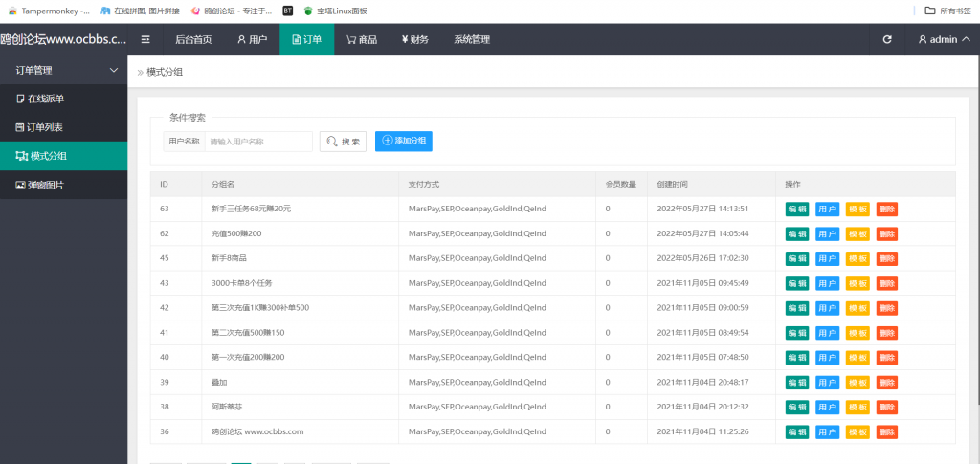Screen dimensions: 980x464
Task: Open 用户 for group ID 43
Action: [828, 283]
